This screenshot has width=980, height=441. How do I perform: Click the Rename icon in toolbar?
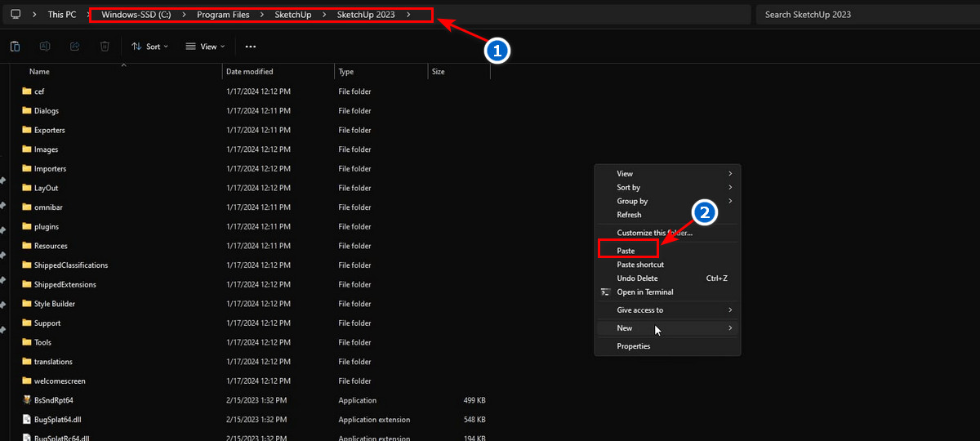point(45,47)
